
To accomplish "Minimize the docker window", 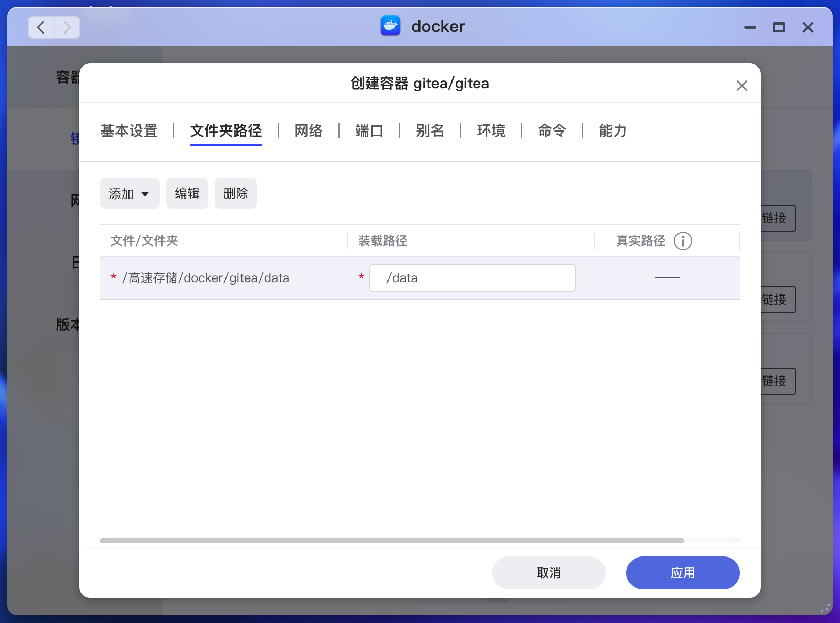I will tap(750, 27).
